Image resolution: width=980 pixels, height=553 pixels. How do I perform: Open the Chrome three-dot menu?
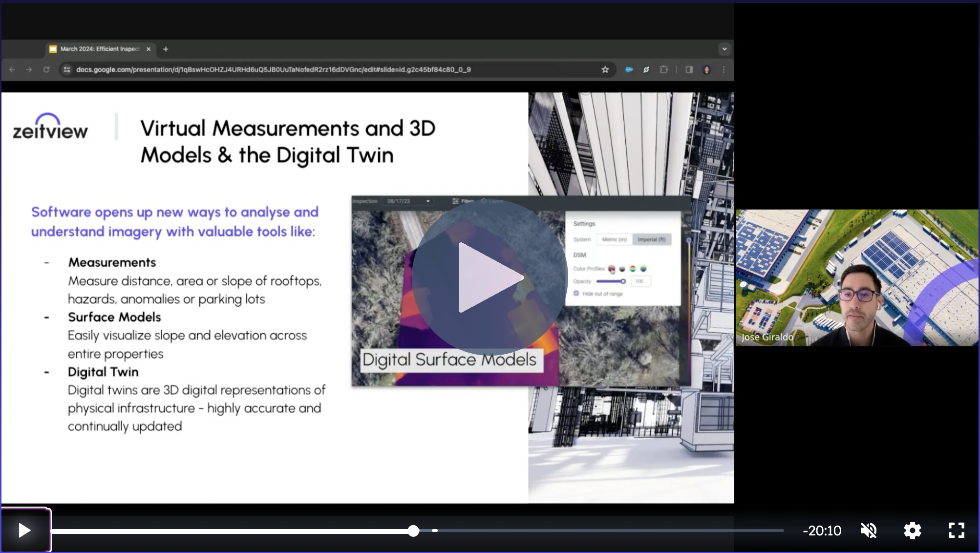click(724, 69)
